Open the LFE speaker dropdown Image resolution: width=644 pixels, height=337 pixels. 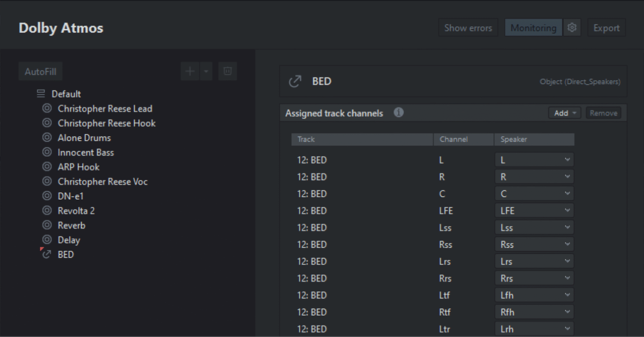(x=534, y=211)
